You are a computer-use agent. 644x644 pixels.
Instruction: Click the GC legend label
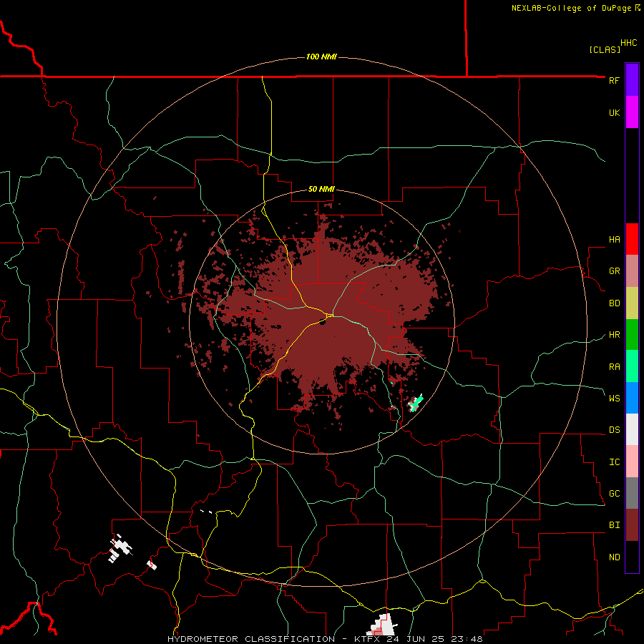click(614, 494)
